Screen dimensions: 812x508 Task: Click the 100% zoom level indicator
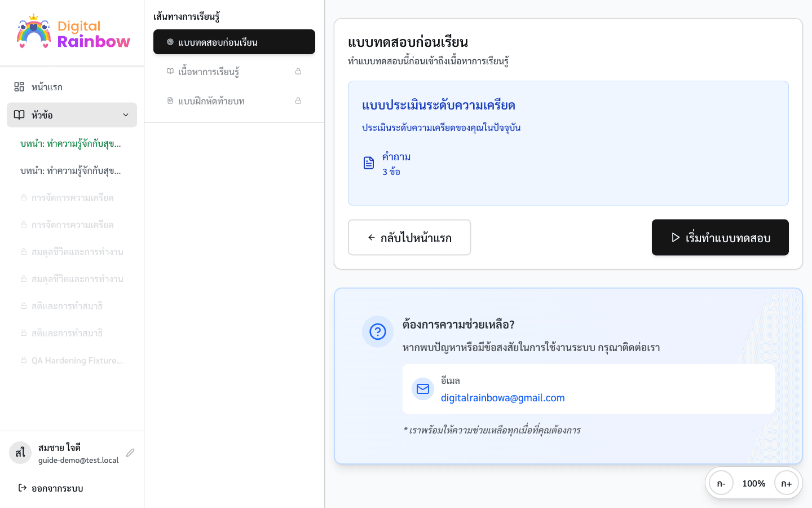[x=754, y=483]
